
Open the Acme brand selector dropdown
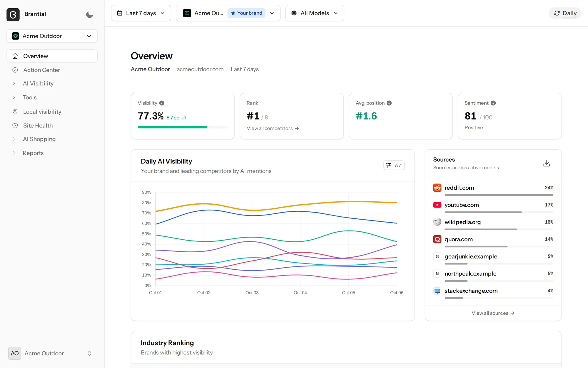[228, 13]
